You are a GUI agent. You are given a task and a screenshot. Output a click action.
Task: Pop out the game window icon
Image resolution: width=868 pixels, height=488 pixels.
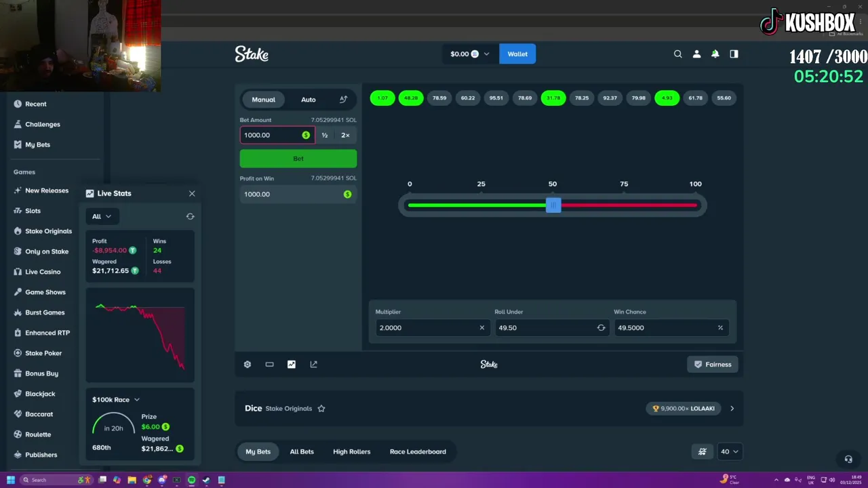coord(313,365)
